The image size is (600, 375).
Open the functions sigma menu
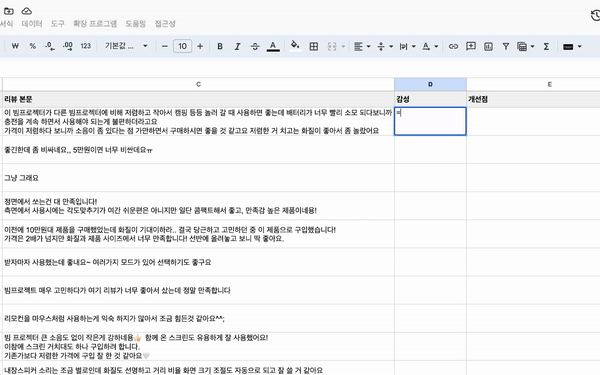546,46
